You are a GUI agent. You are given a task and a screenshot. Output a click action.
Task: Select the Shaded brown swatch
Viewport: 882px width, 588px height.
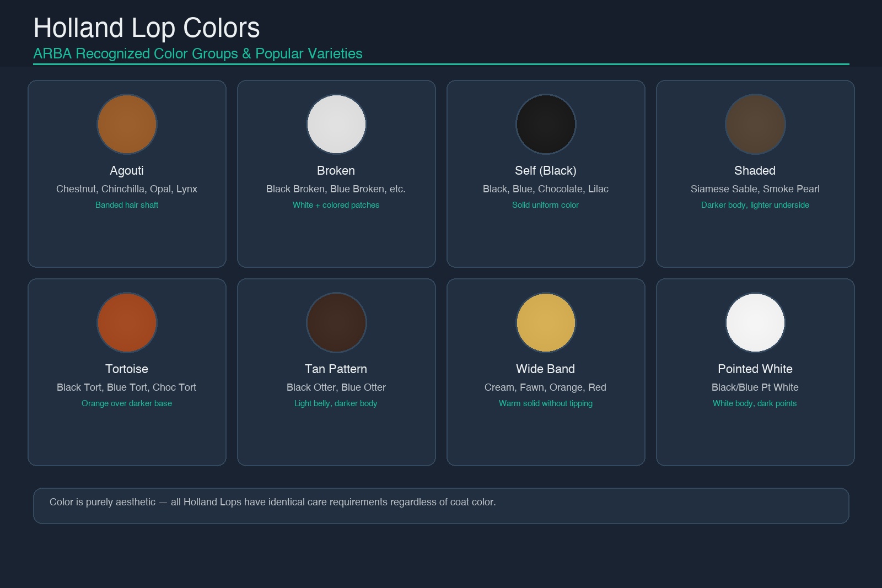755,124
